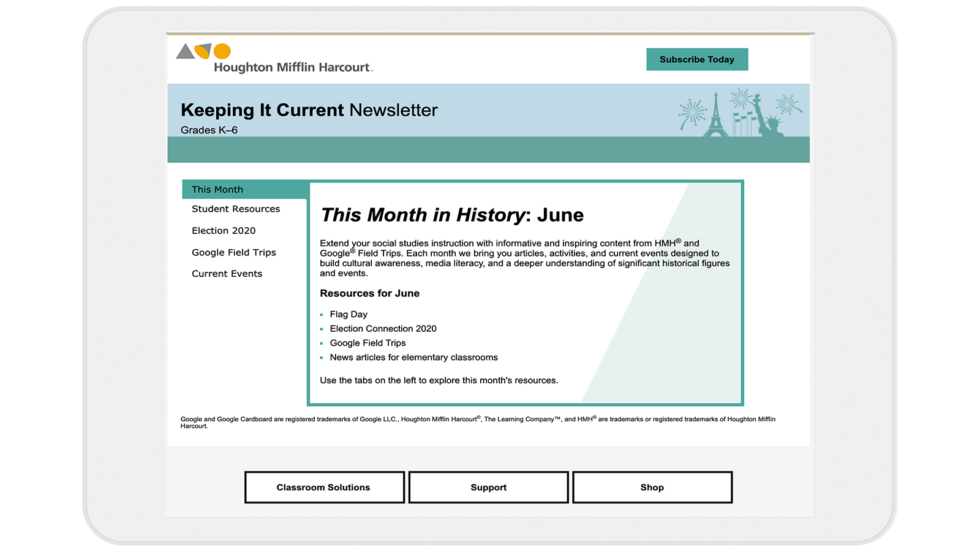Click the Shop button
The image size is (980, 551).
(x=652, y=487)
